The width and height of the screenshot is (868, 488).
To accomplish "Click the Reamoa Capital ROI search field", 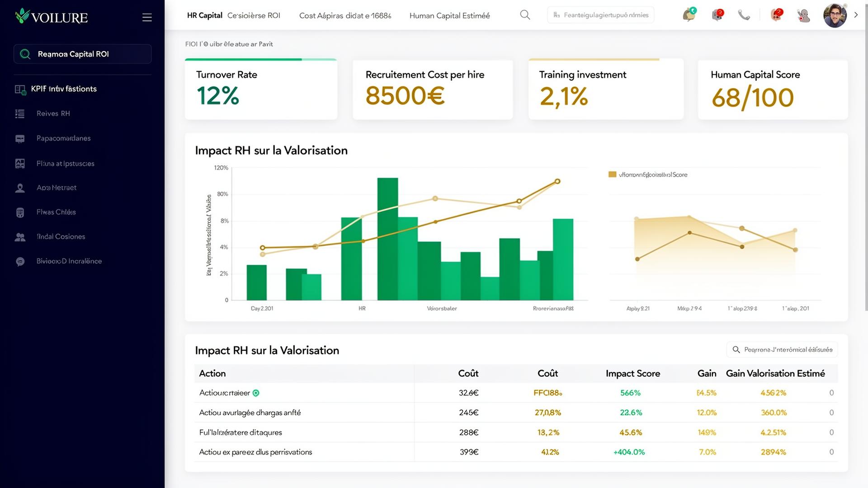I will (x=82, y=54).
